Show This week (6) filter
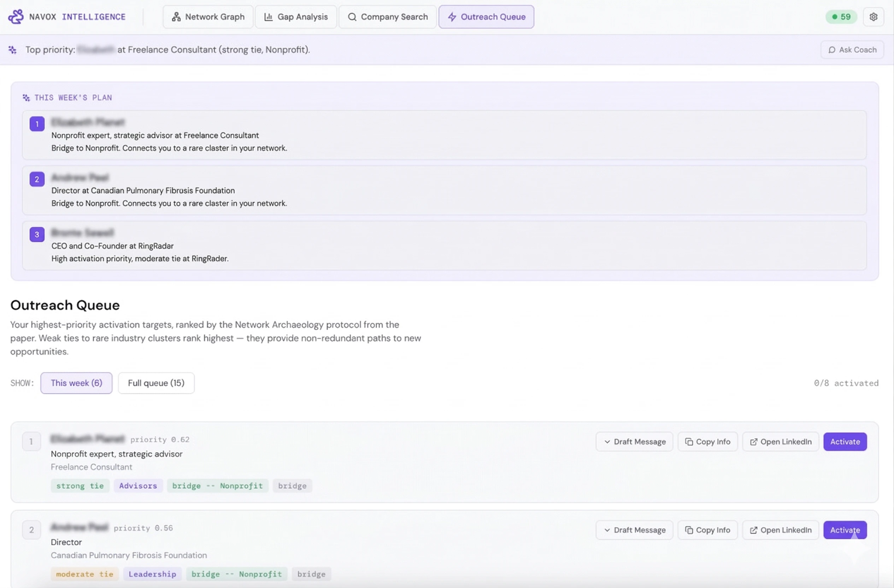Image resolution: width=894 pixels, height=588 pixels. (76, 383)
